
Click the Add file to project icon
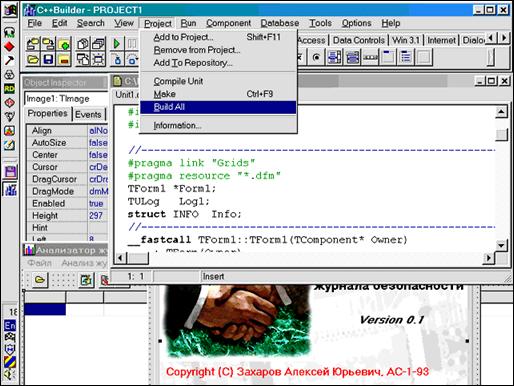pos(64,44)
